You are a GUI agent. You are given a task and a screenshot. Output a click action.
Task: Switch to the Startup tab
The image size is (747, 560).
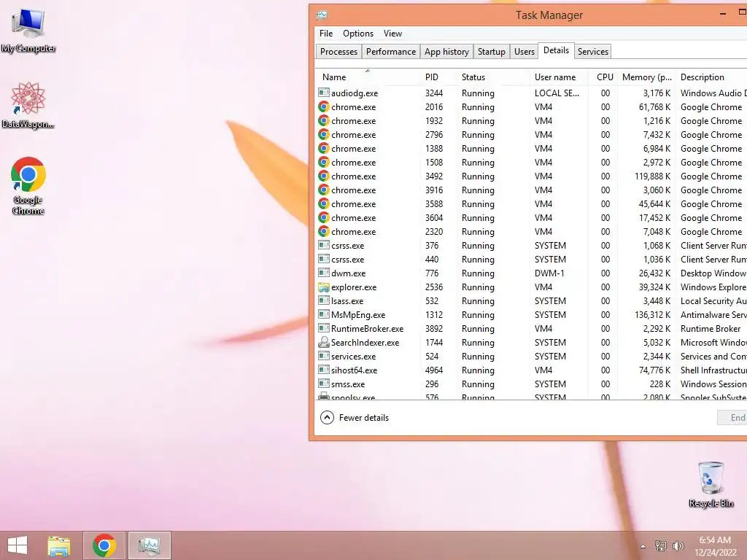click(491, 52)
